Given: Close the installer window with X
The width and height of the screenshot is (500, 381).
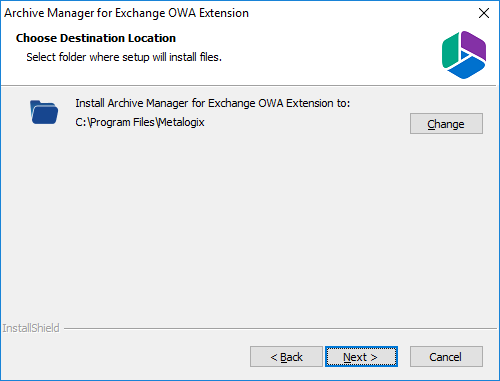Looking at the screenshot, I should 484,13.
